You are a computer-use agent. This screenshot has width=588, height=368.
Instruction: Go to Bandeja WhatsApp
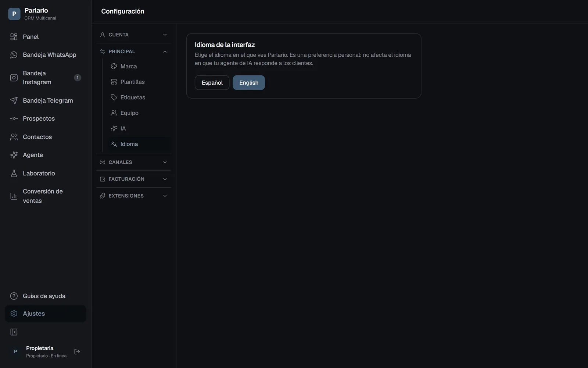coord(46,55)
